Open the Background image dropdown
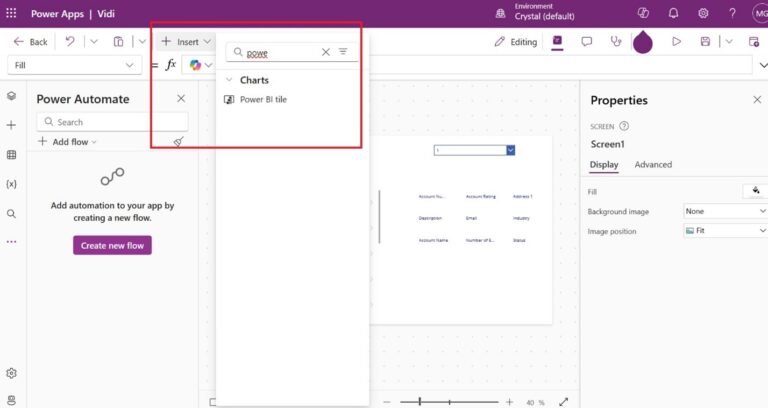Viewport: 768px width, 408px height. 725,211
